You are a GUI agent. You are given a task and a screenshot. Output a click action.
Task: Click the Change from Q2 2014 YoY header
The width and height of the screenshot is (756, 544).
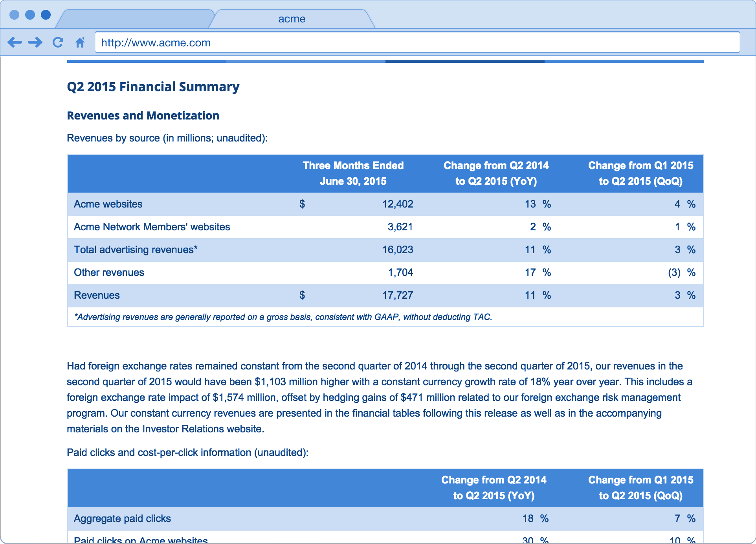point(496,173)
